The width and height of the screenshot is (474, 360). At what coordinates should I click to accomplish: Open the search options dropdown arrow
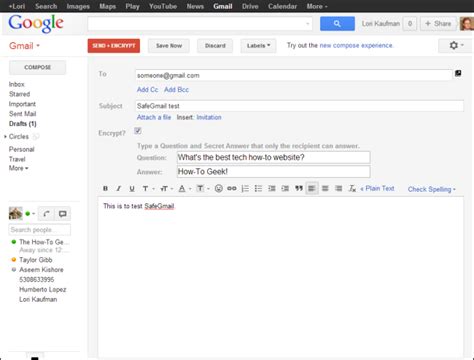coord(307,24)
